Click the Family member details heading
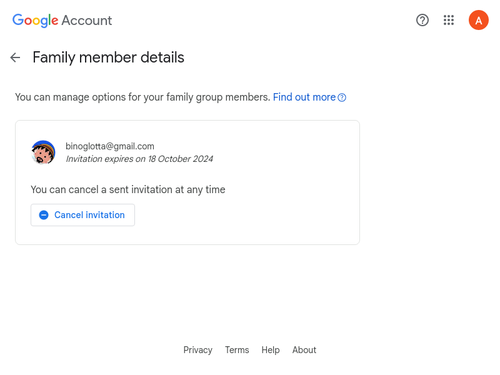500x375 pixels. point(108,57)
